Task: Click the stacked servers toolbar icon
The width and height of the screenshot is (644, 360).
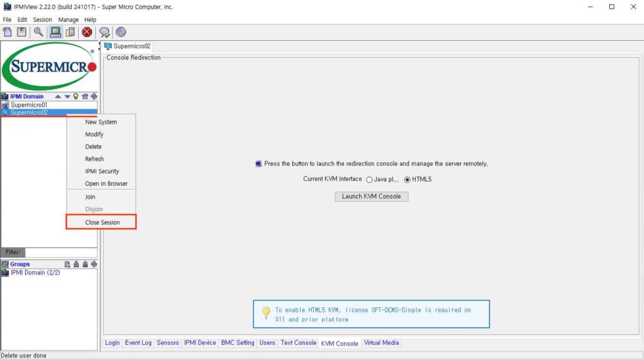Action: pos(70,32)
